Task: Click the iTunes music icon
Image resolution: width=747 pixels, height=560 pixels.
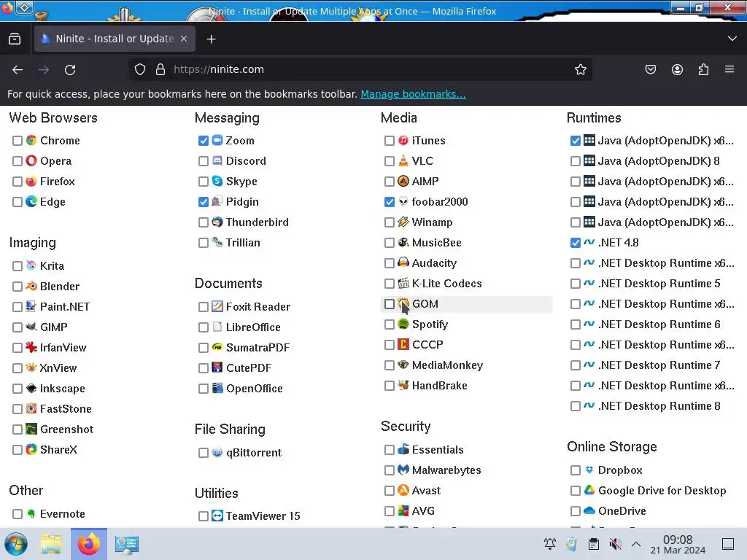Action: (403, 141)
